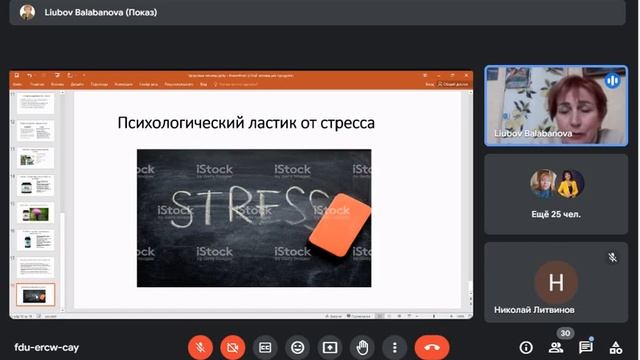640x360 pixels.
Task: Toggle Заметки notes pane in status bar
Action: pyautogui.click(x=334, y=316)
